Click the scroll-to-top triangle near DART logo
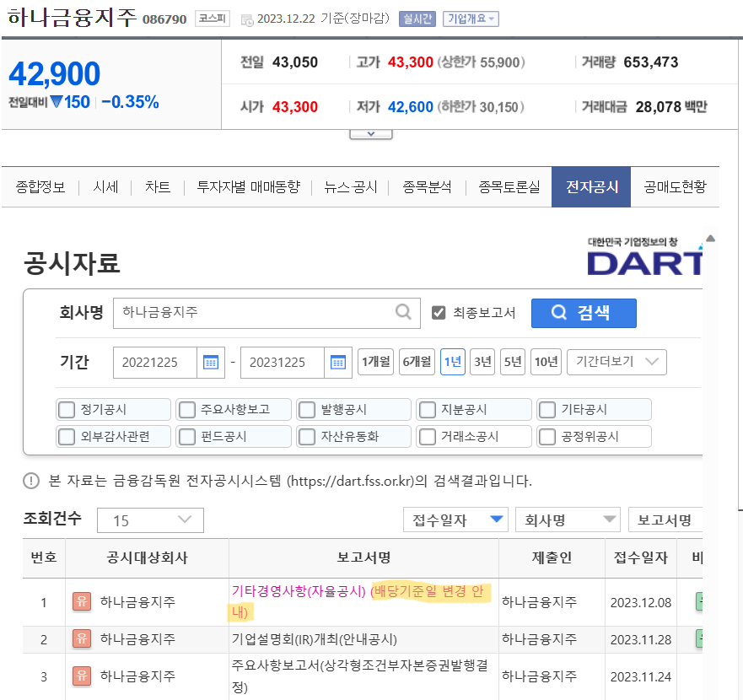 pyautogui.click(x=710, y=239)
